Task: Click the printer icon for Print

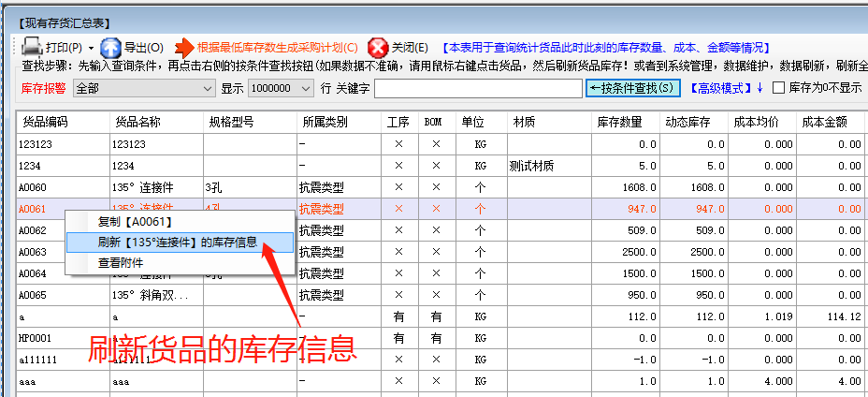Action: [32, 47]
